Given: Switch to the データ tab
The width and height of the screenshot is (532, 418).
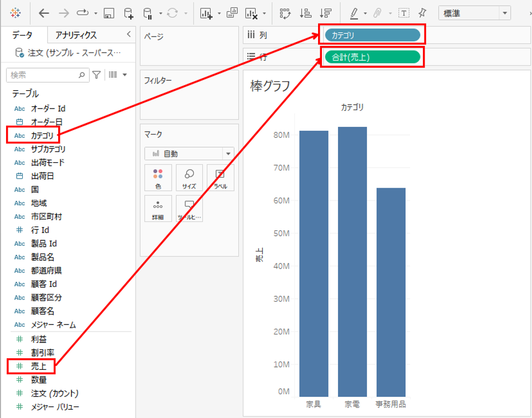Looking at the screenshot, I should click(x=22, y=35).
